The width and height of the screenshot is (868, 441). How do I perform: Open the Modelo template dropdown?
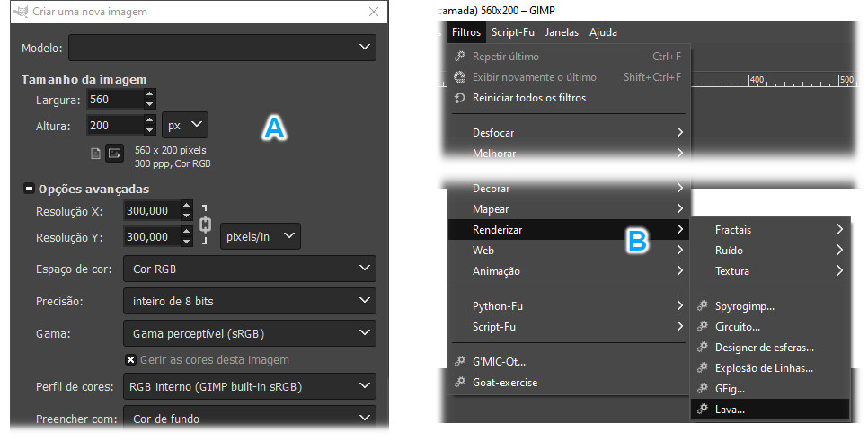(222, 47)
